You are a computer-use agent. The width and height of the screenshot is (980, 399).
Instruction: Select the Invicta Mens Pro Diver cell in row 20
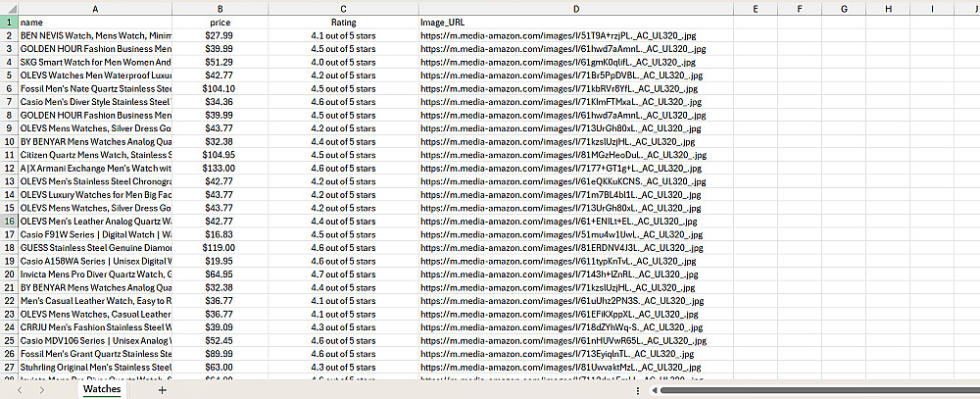pos(95,274)
